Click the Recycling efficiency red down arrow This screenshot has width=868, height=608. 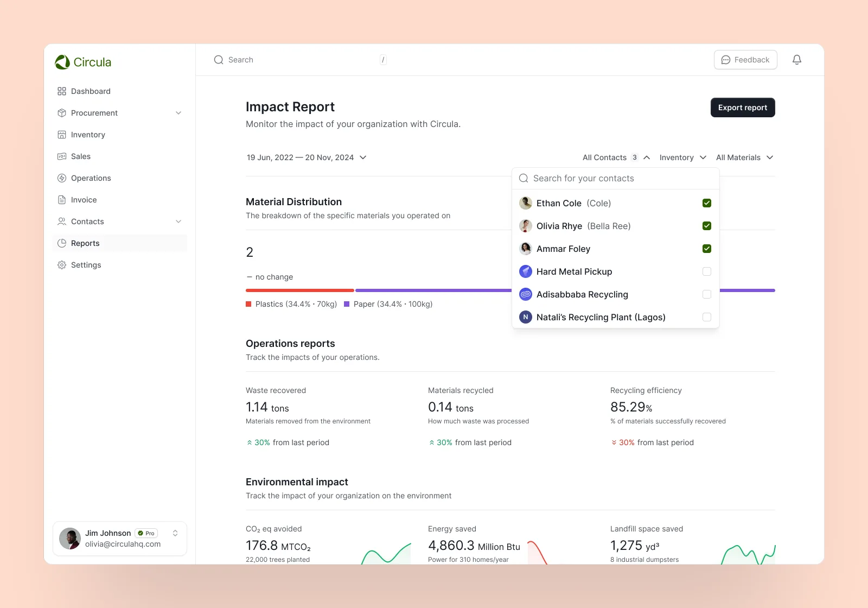(614, 442)
